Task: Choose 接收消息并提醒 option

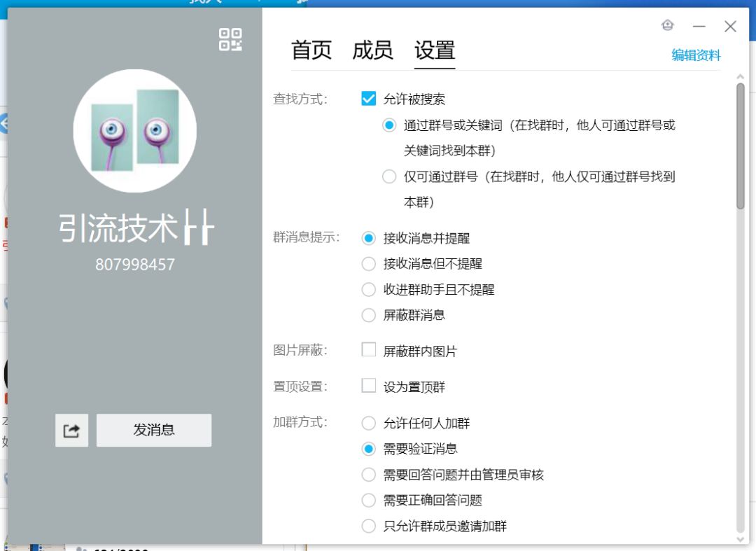Action: (368, 238)
